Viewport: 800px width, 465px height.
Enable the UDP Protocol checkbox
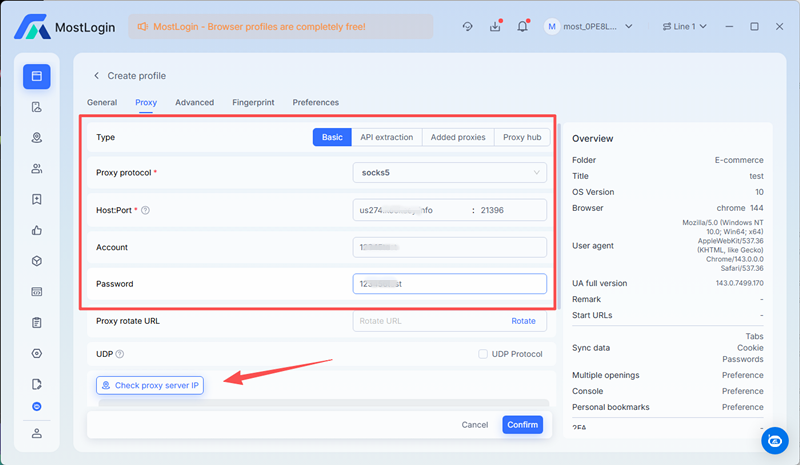point(483,354)
